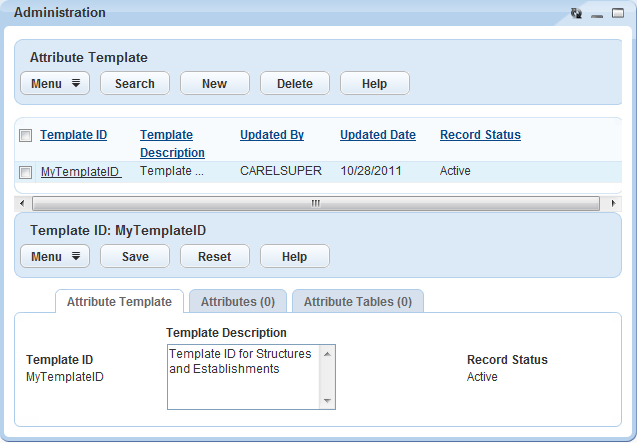Click right arrow of horizontal scrollbar
Screen dimensions: 637x443
(x=613, y=203)
